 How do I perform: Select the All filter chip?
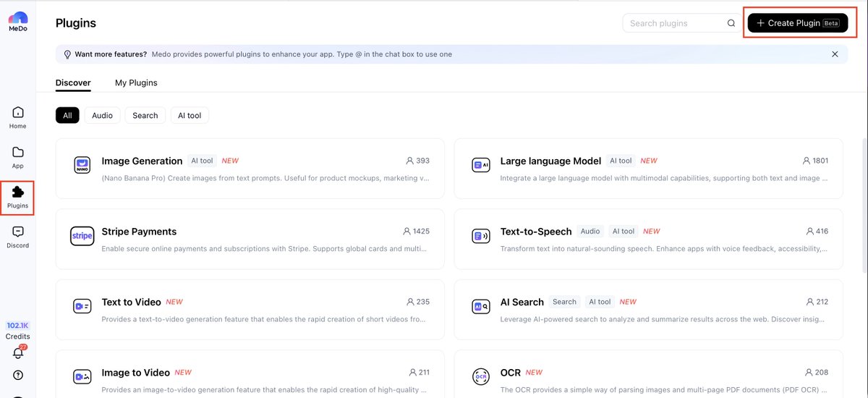pyautogui.click(x=67, y=115)
